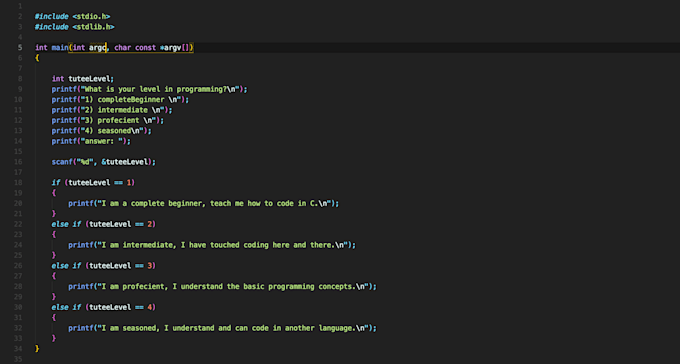
Task: Click the '3) profecient' printf line
Action: [108, 121]
